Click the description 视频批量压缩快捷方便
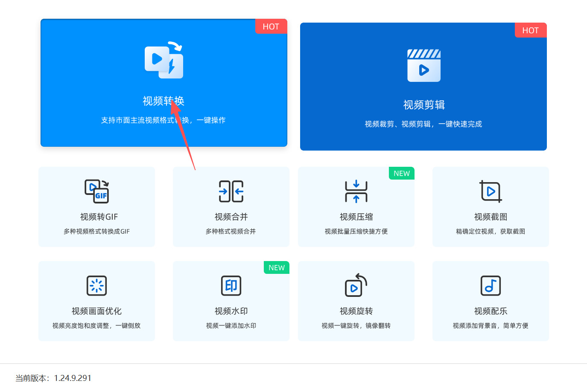 tap(356, 231)
